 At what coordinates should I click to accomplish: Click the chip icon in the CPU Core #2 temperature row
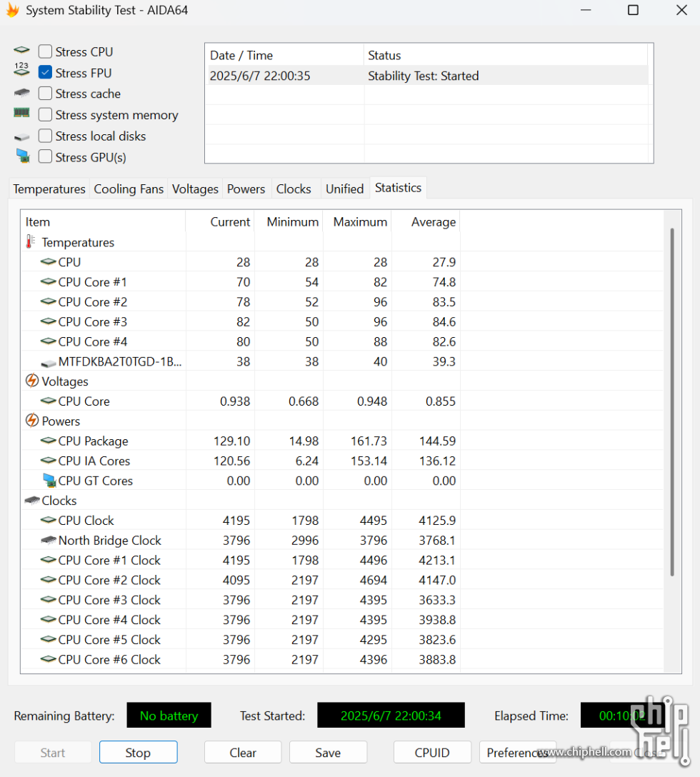click(x=48, y=301)
